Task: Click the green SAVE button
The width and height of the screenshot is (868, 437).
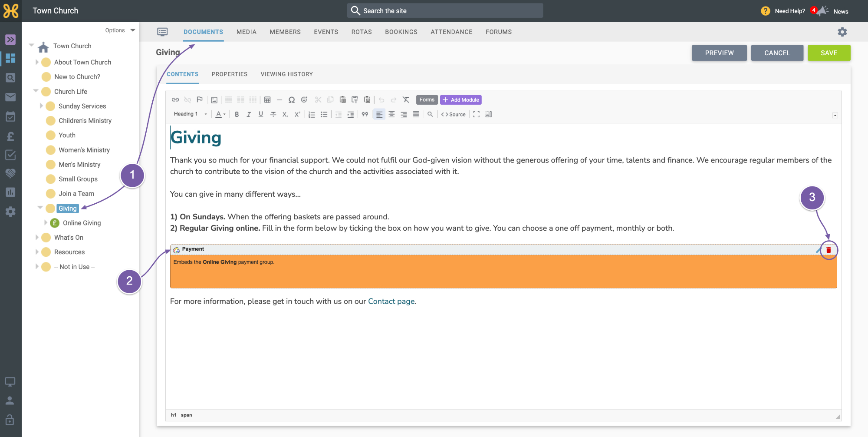Action: [829, 53]
